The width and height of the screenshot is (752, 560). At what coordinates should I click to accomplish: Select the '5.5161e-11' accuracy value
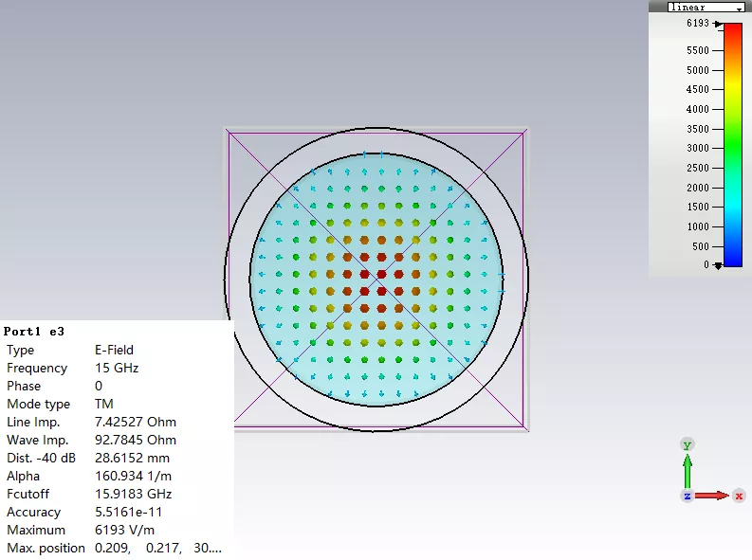pos(129,512)
